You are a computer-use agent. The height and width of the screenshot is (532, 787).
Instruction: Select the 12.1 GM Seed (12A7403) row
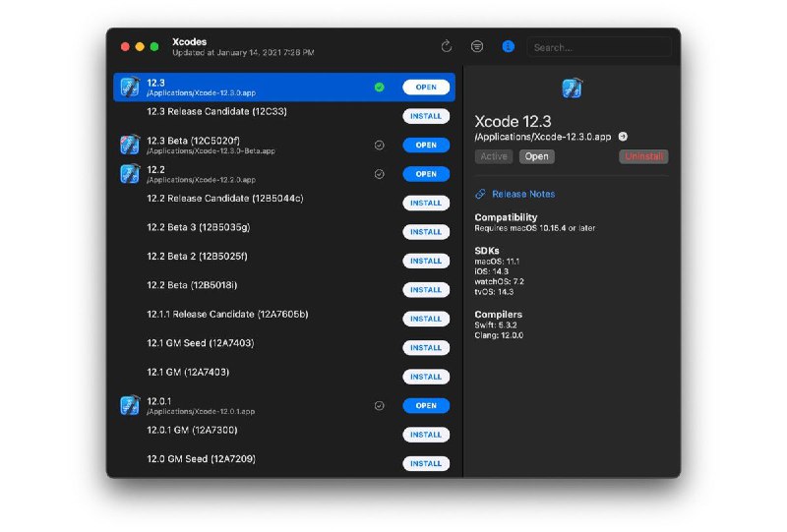284,348
